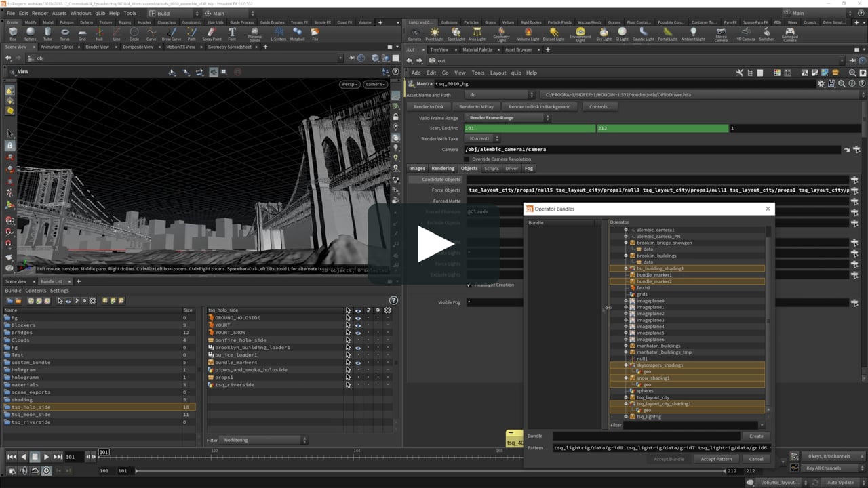Add an Environment Light from the shelf

[x=580, y=35]
